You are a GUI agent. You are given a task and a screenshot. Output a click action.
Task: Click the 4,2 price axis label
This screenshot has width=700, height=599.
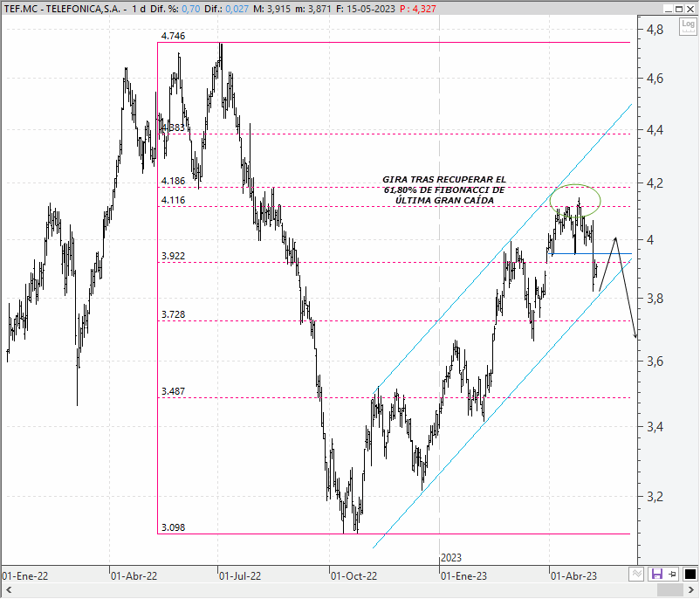655,183
